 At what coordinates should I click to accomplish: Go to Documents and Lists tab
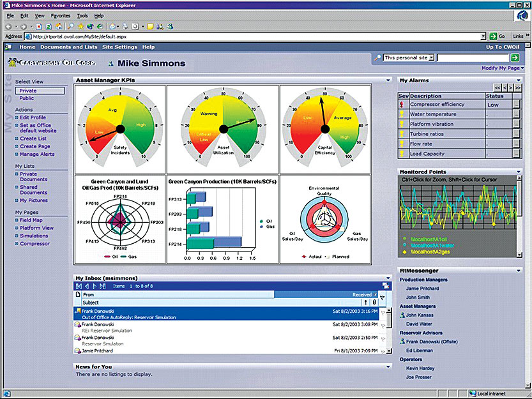(66, 47)
